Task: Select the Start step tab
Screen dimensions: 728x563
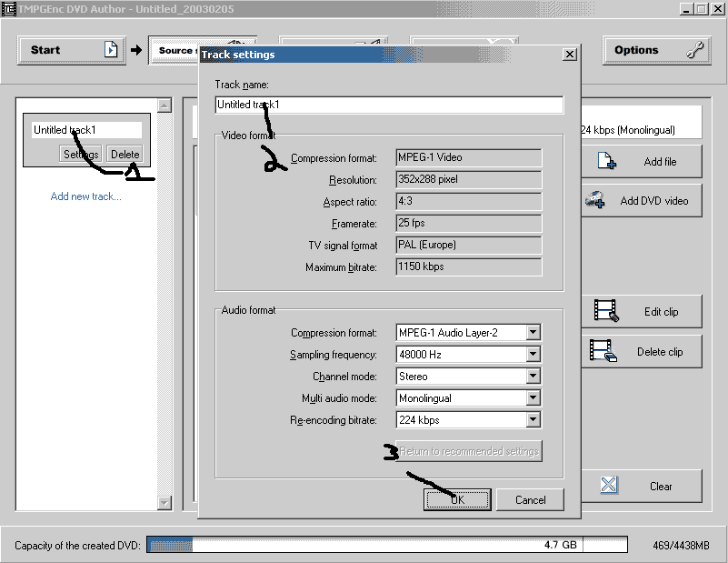Action: 72,50
